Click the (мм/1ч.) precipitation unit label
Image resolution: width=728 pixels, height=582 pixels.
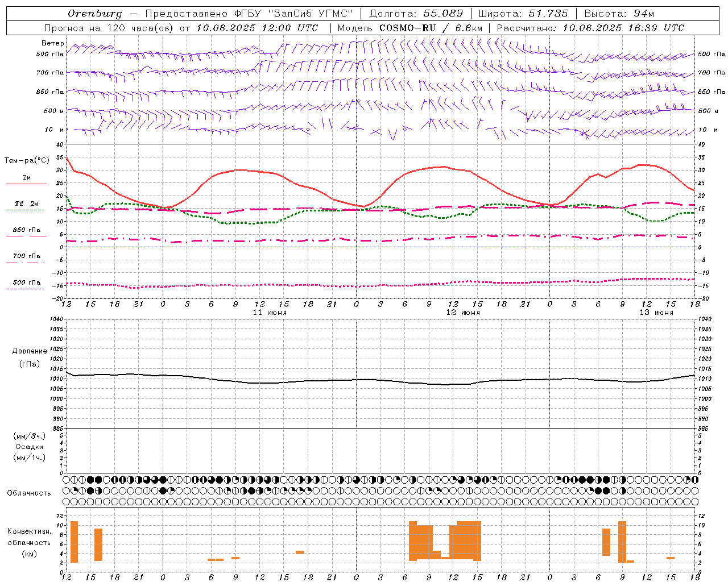click(x=30, y=458)
